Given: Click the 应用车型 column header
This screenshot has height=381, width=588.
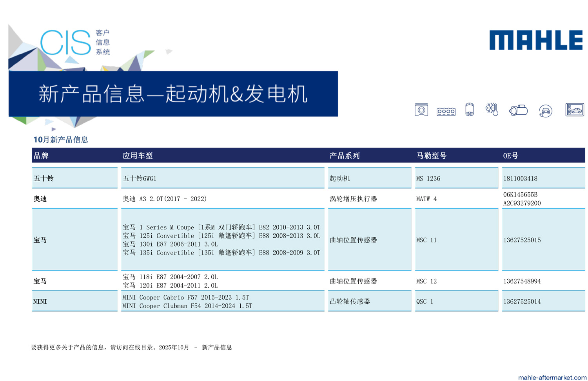Looking at the screenshot, I should pyautogui.click(x=138, y=156).
